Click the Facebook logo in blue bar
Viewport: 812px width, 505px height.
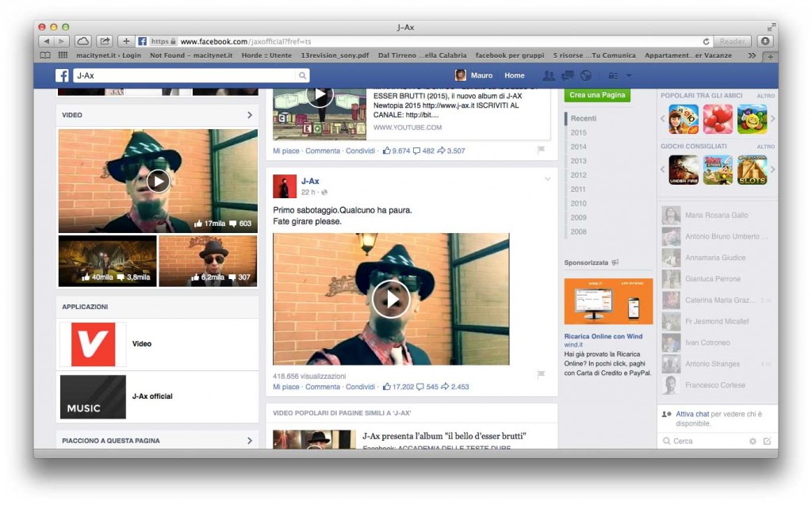(x=62, y=75)
